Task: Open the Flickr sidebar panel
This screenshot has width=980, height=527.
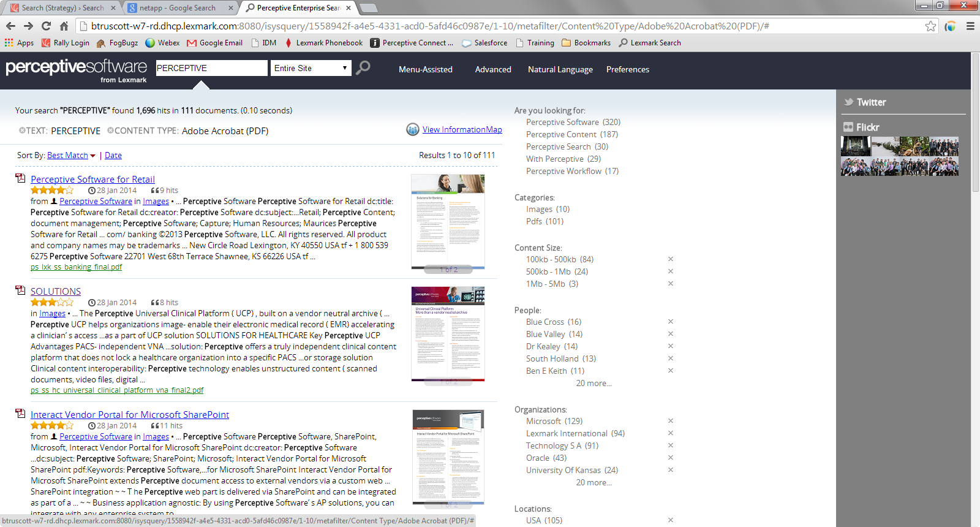Action: click(x=861, y=127)
